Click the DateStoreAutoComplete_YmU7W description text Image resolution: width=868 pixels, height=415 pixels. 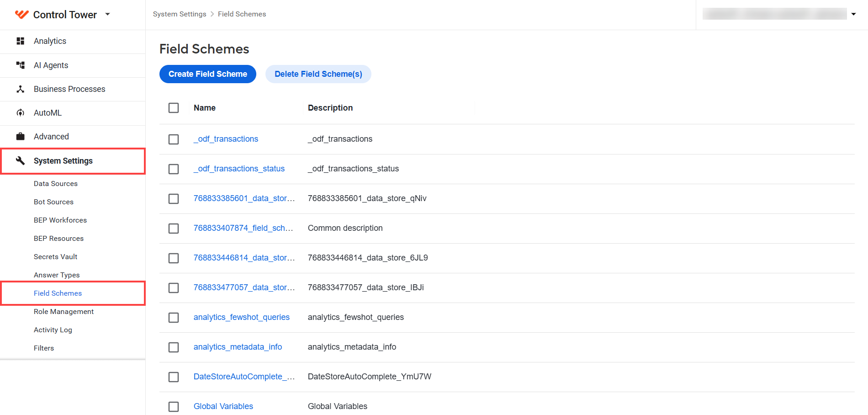pos(370,377)
